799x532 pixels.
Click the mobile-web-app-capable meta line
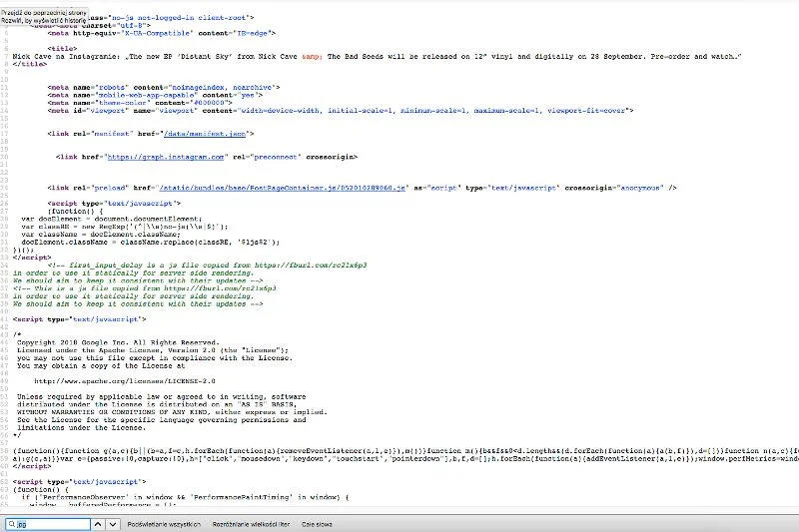pos(155,95)
